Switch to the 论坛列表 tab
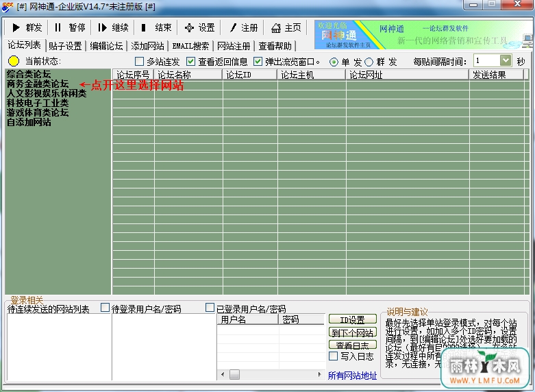Viewport: 535px width, 392px height. (24, 45)
